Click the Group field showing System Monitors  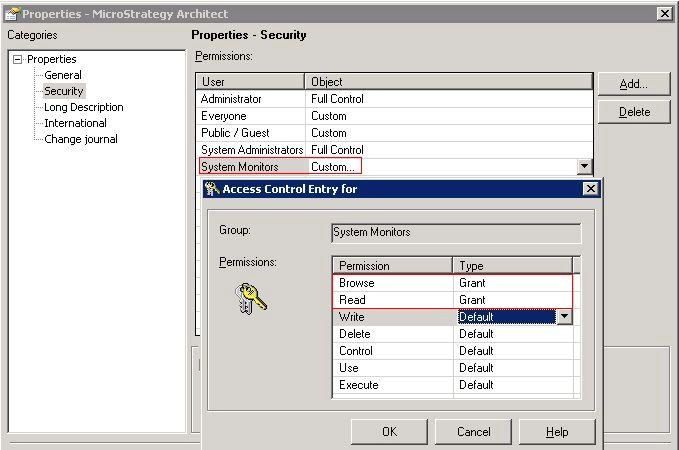(x=456, y=233)
